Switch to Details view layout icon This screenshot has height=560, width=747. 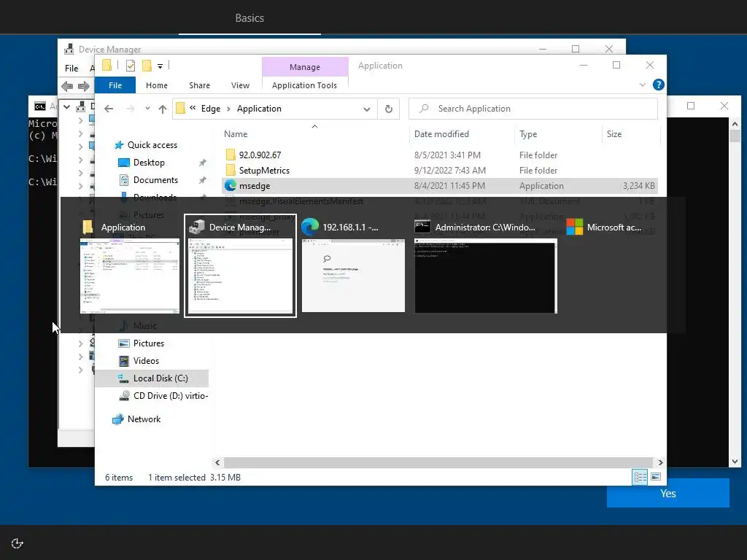639,477
